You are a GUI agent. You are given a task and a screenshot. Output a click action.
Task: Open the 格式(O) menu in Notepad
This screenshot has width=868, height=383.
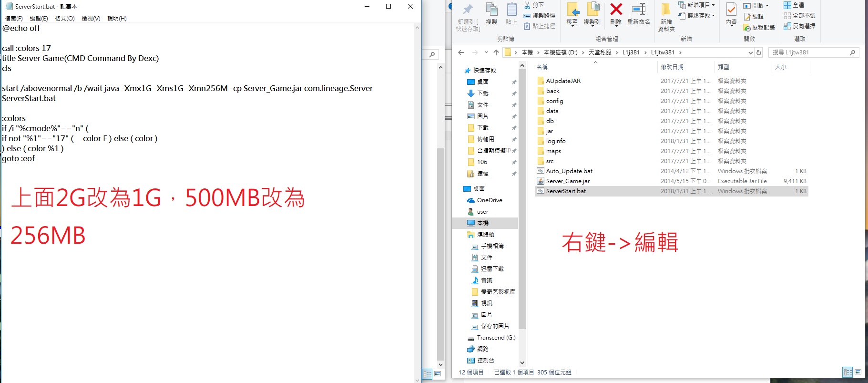[65, 19]
